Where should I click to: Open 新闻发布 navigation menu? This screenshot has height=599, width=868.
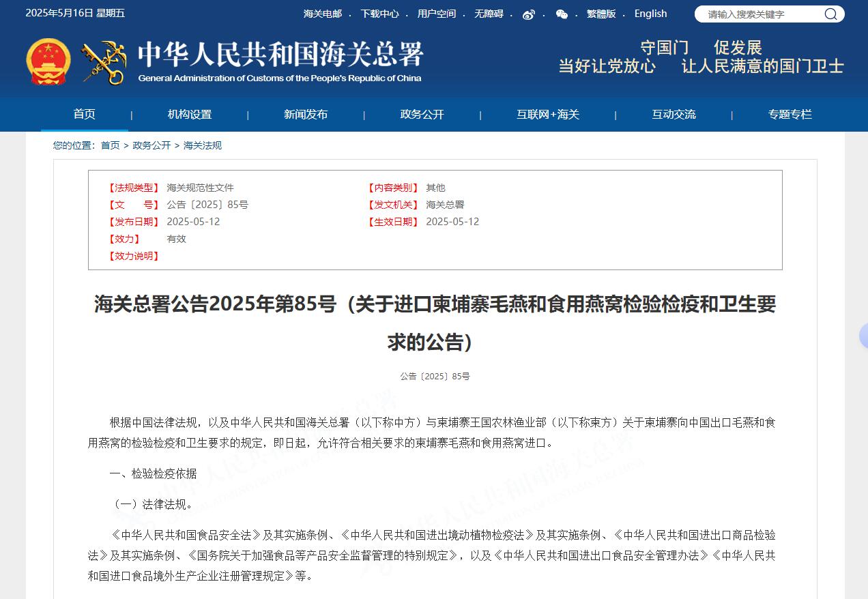306,115
